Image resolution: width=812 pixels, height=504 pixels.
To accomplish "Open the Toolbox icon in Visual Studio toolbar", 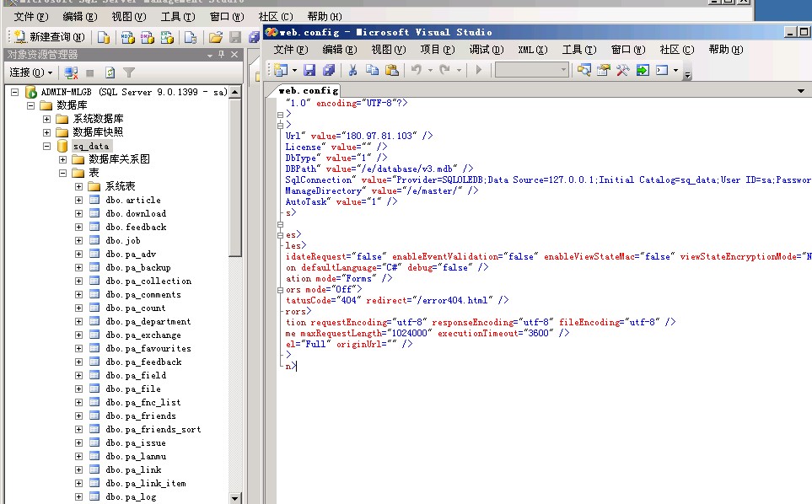I will (622, 70).
